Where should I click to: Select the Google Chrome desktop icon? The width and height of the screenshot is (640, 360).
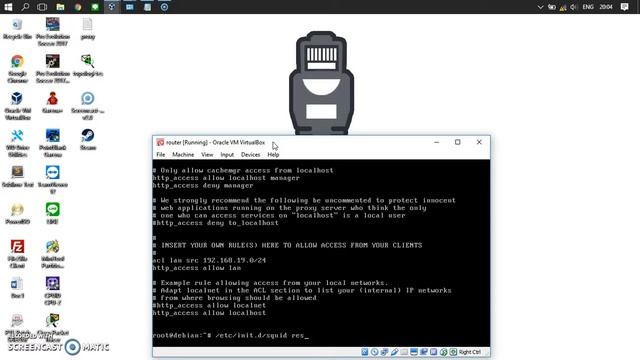(x=17, y=69)
